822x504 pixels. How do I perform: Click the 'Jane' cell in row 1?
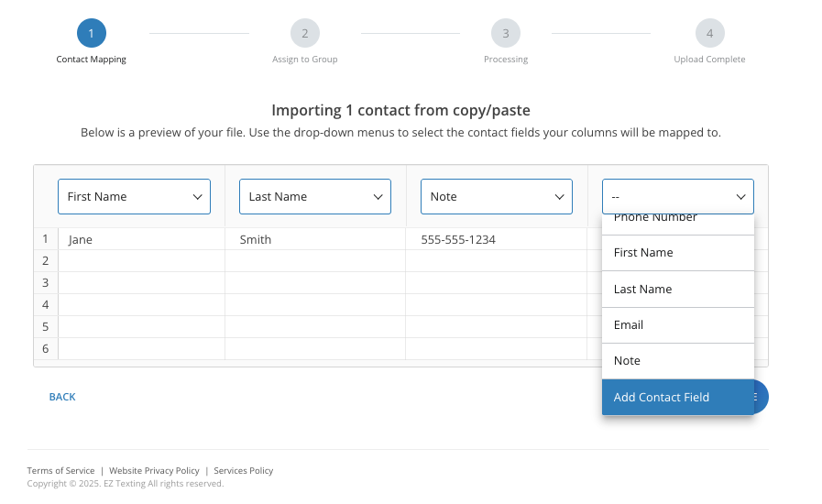pyautogui.click(x=141, y=239)
